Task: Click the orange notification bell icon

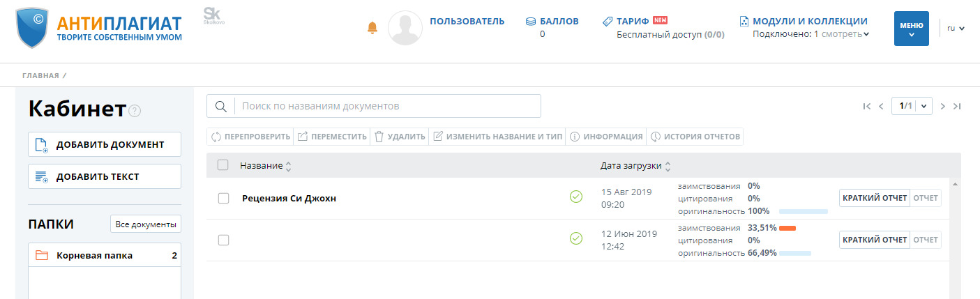Action: point(372,28)
